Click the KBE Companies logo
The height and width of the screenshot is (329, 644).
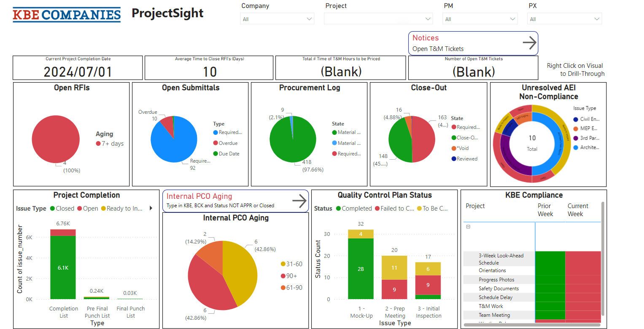click(x=67, y=14)
